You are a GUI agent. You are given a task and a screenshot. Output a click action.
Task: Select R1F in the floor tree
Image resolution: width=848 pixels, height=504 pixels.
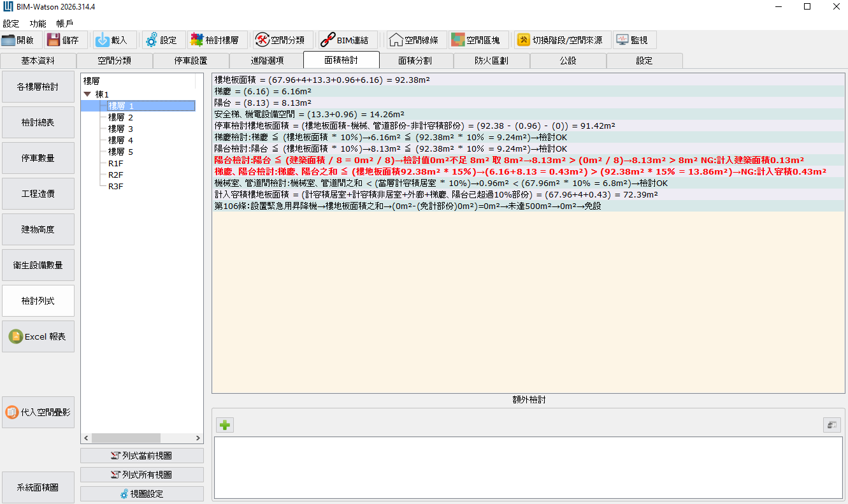[116, 163]
